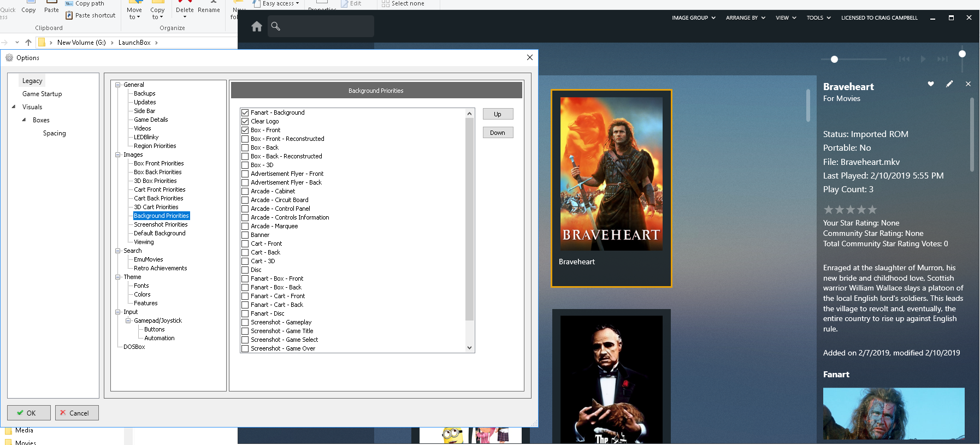
Task: Click LaunchBox in Explorer address path
Action: (x=134, y=43)
